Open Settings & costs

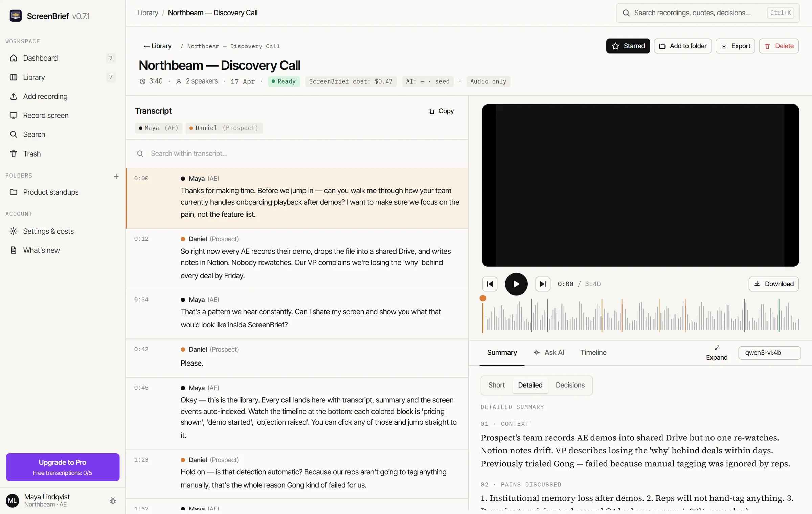point(63,231)
